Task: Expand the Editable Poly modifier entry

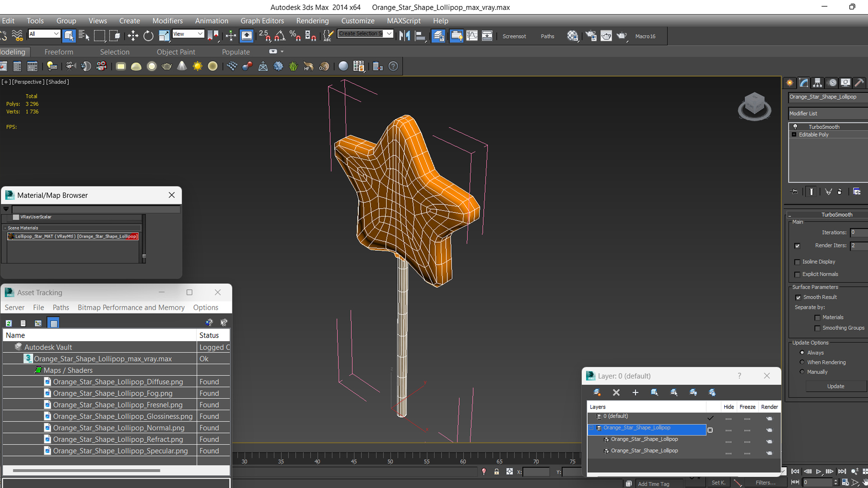Action: tap(794, 135)
